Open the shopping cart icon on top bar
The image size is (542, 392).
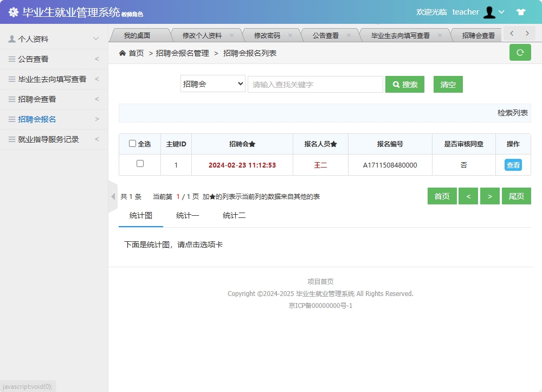click(521, 11)
